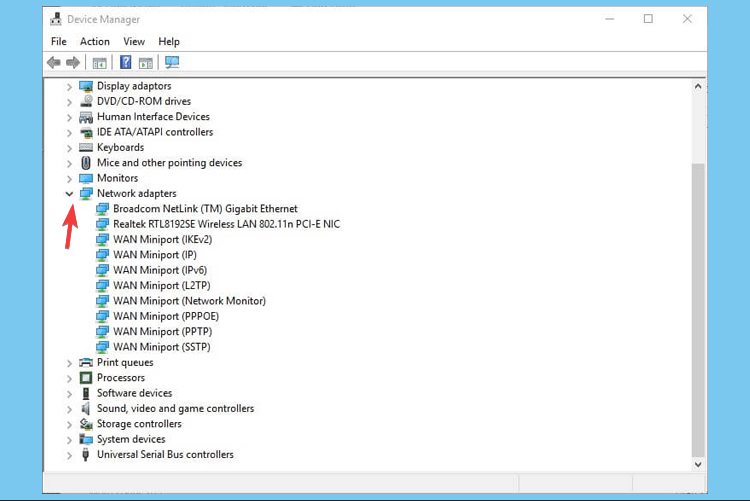Select WAN Miniport (SSTP)
The height and width of the screenshot is (501, 750).
162,346
